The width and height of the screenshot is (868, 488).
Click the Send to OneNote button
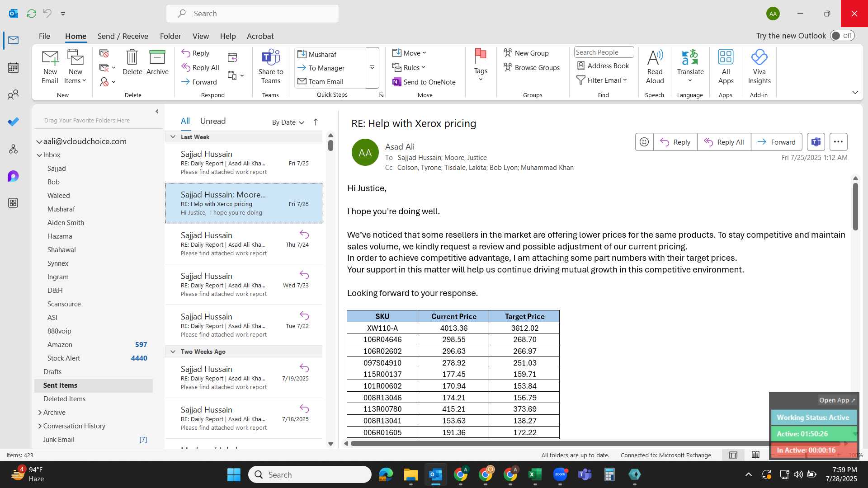tap(424, 82)
